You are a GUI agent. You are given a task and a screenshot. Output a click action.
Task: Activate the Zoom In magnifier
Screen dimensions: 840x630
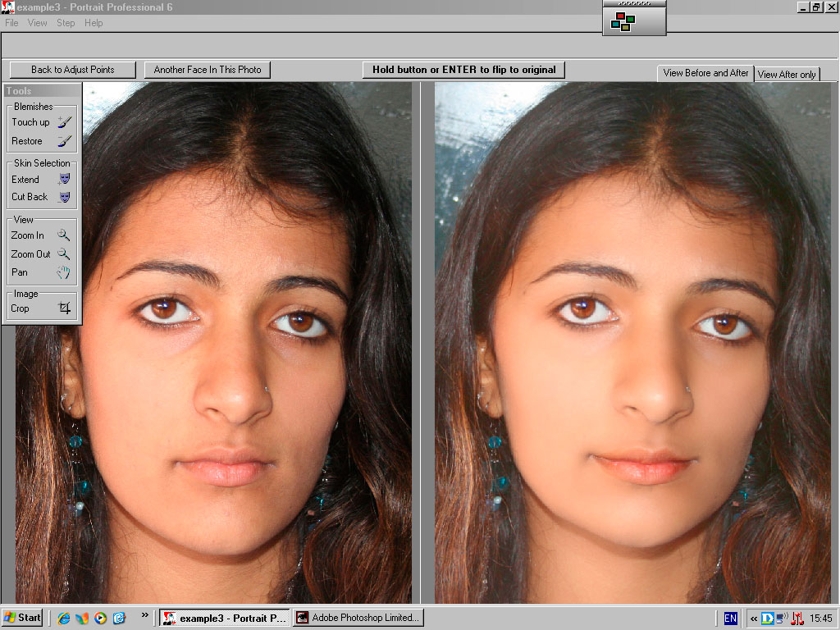(42, 235)
